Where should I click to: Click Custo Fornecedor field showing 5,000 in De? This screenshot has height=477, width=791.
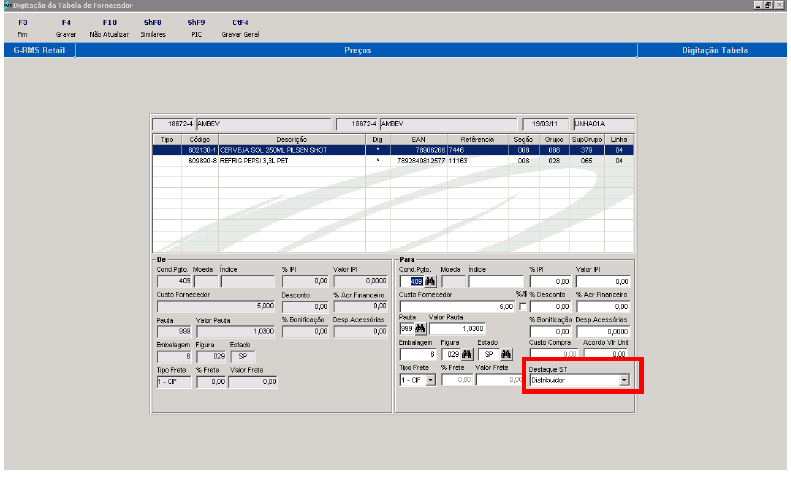(x=216, y=306)
